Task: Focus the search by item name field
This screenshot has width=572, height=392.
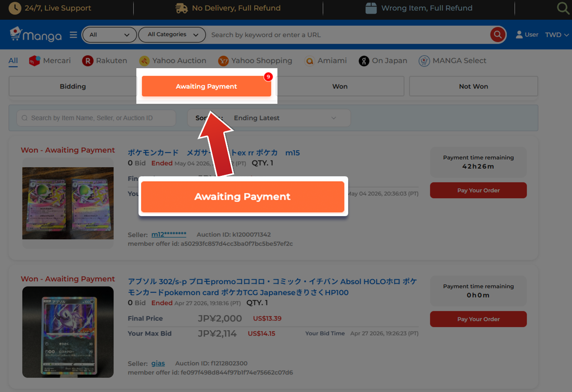Action: pyautogui.click(x=96, y=118)
